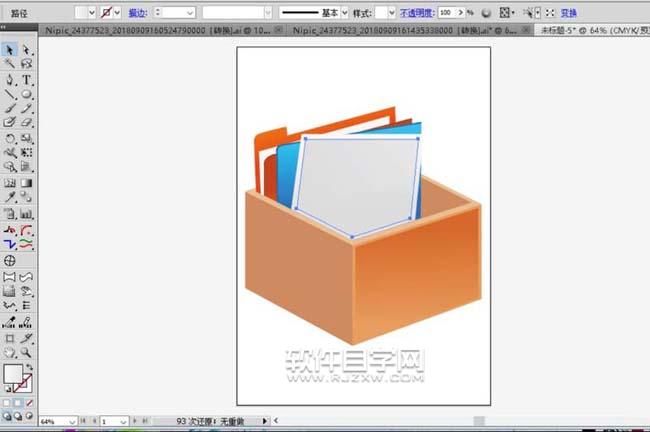
Task: Choose the Scale tool
Action: (x=27, y=138)
